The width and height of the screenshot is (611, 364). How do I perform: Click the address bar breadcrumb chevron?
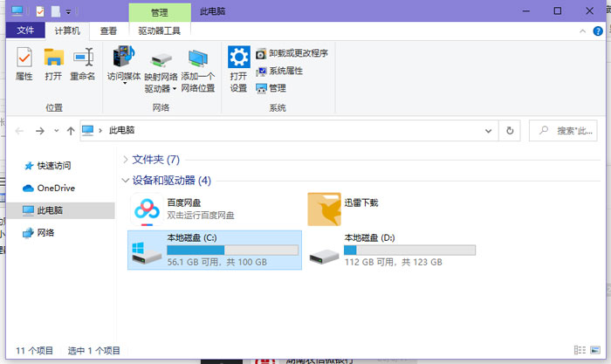point(100,131)
